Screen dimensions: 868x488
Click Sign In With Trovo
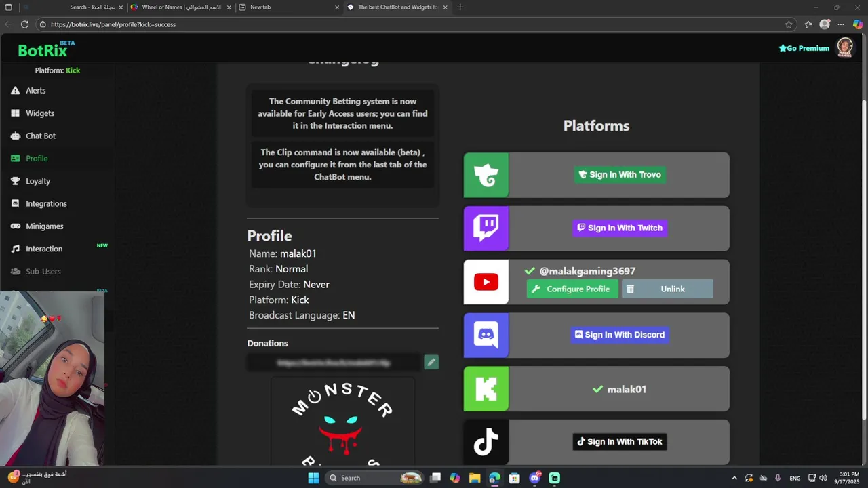620,175
